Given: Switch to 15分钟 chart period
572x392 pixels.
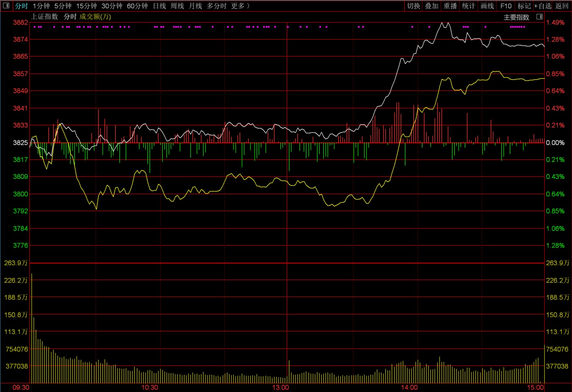Looking at the screenshot, I should click(86, 6).
